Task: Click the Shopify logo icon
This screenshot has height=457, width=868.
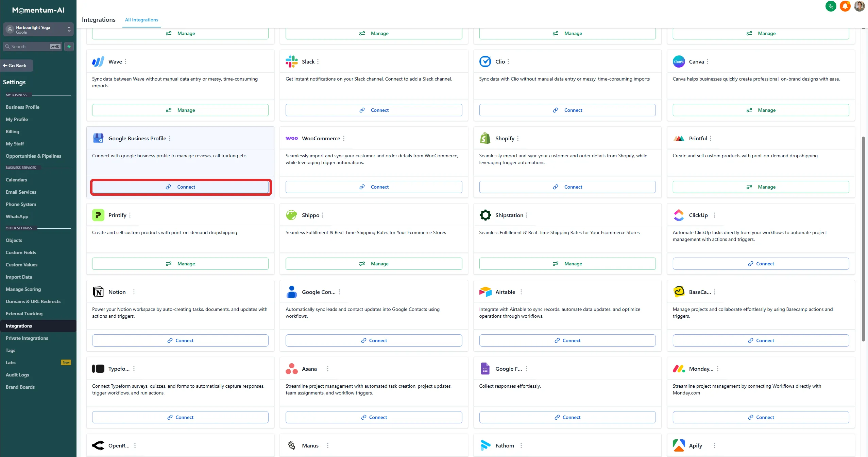Action: click(485, 138)
